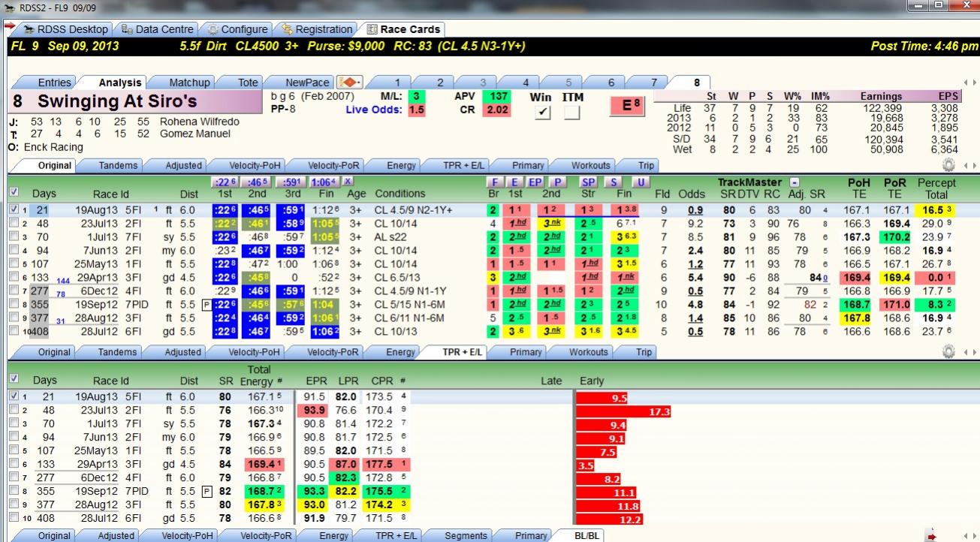Toggle upper checkbox for 19Aug13 5FI race
Screen dimensions: 980x542
[x=14, y=210]
